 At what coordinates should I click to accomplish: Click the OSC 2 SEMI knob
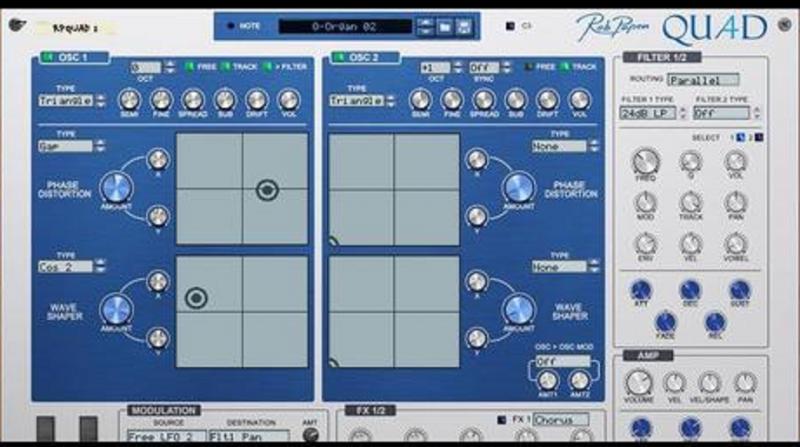(x=420, y=100)
